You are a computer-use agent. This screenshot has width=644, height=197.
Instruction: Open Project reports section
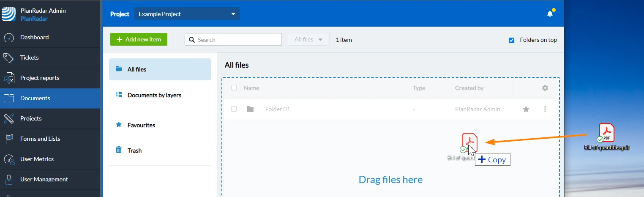tap(50, 78)
